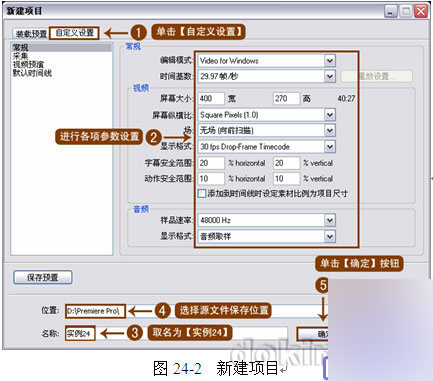Click the 40:27 aspect ratio text
This screenshot has width=433, height=381.
point(346,98)
